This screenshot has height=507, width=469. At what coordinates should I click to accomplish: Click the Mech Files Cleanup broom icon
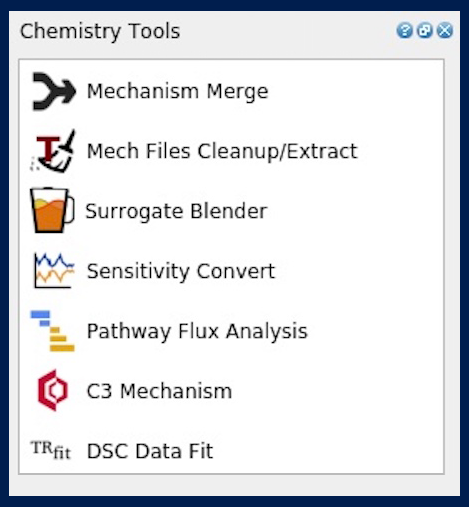click(x=53, y=151)
